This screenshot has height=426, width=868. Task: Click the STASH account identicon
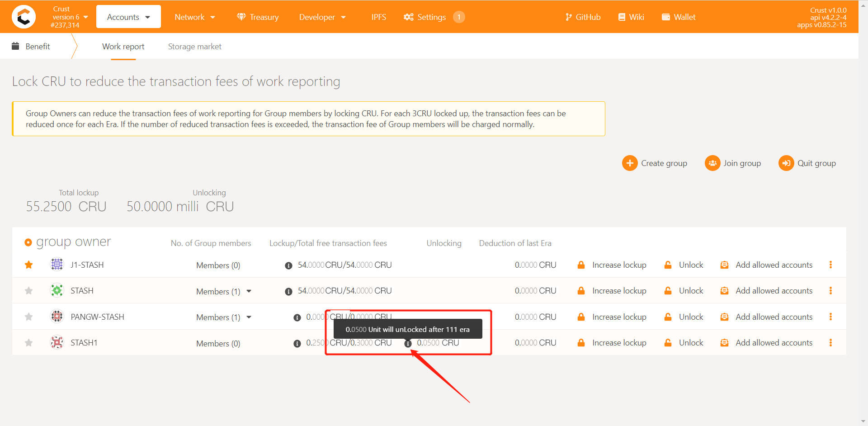57,290
